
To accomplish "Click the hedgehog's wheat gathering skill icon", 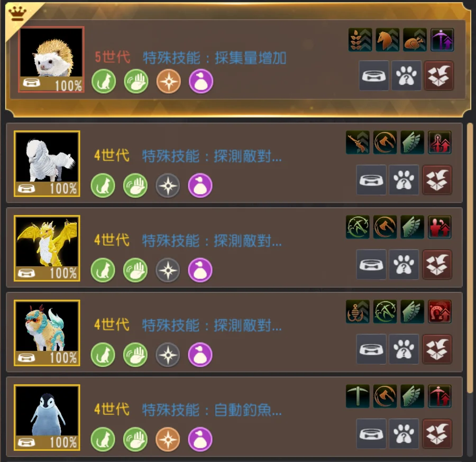I will [x=360, y=40].
